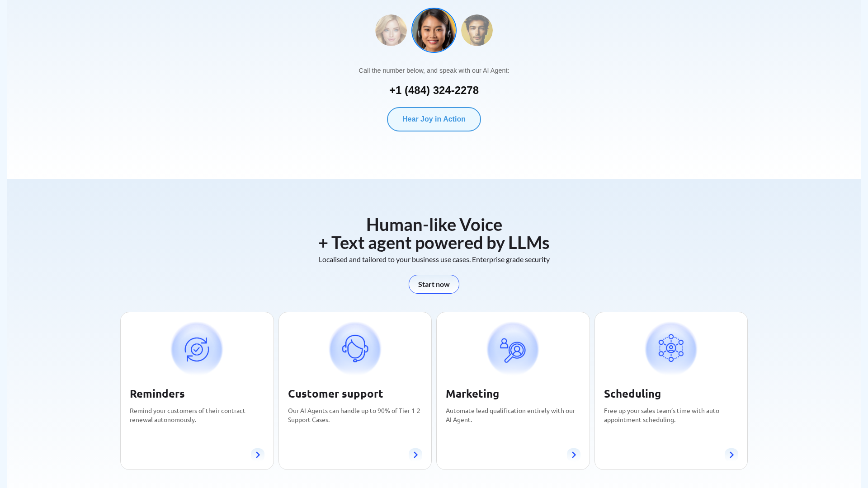This screenshot has height=488, width=868.
Task: Switch to the blonde agent avatar
Action: [x=391, y=30]
